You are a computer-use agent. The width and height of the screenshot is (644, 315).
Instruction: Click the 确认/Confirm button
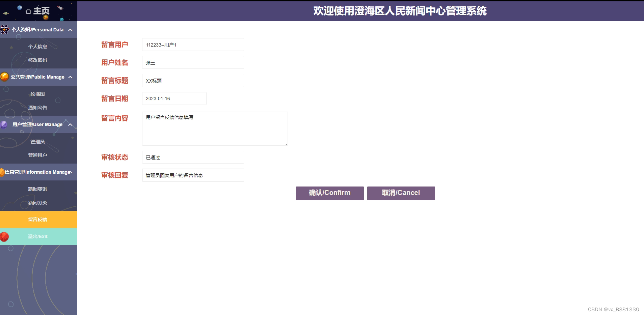pyautogui.click(x=330, y=193)
